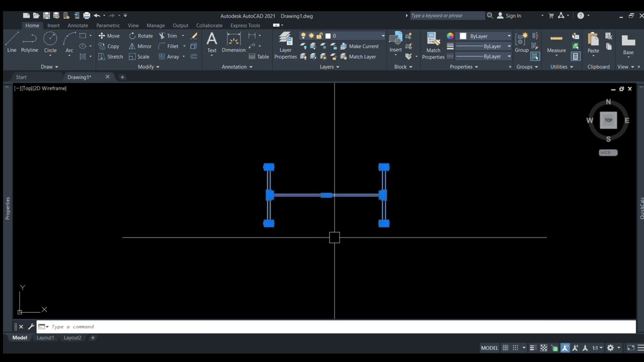This screenshot has width=644, height=362.
Task: Expand the Annotation panel dropdown
Action: click(237, 67)
